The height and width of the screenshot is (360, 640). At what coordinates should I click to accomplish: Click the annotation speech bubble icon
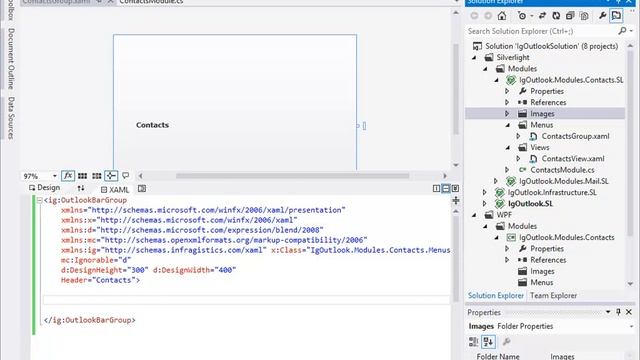(126, 176)
